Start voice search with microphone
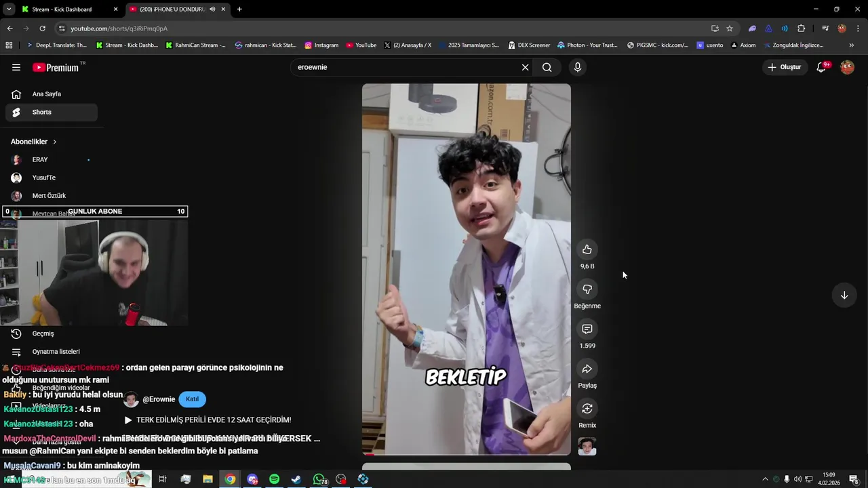This screenshot has height=488, width=868. [578, 67]
